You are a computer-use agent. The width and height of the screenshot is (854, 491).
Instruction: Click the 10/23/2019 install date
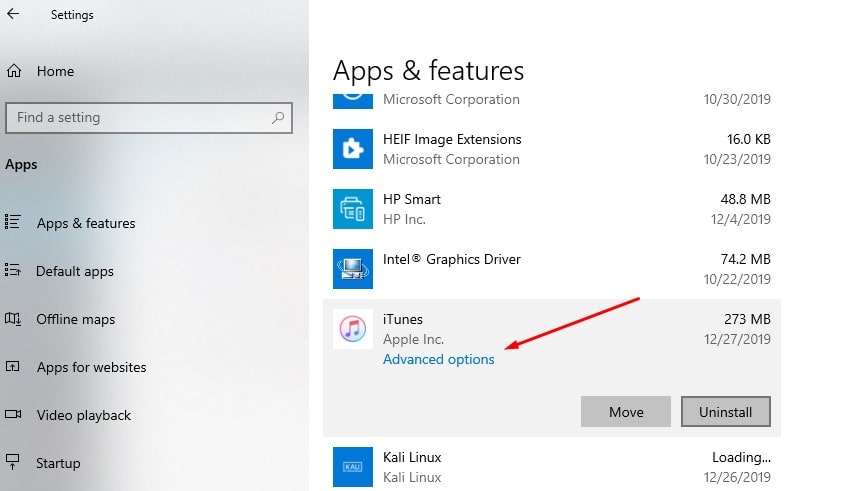(737, 159)
